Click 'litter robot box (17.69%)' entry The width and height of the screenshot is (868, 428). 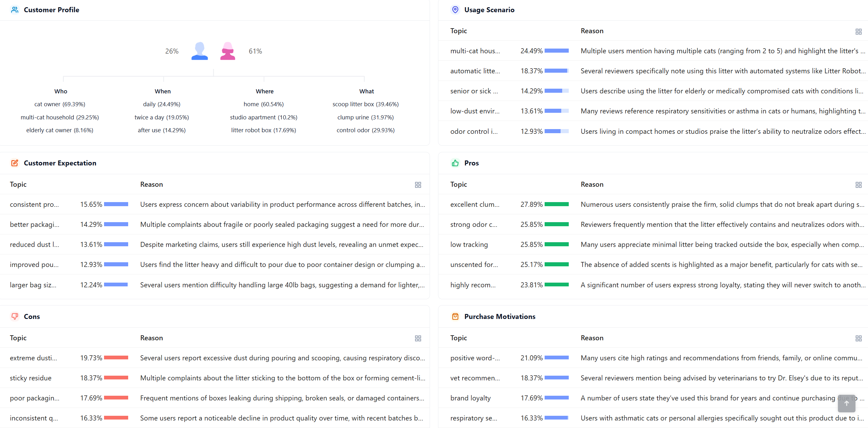[264, 130]
